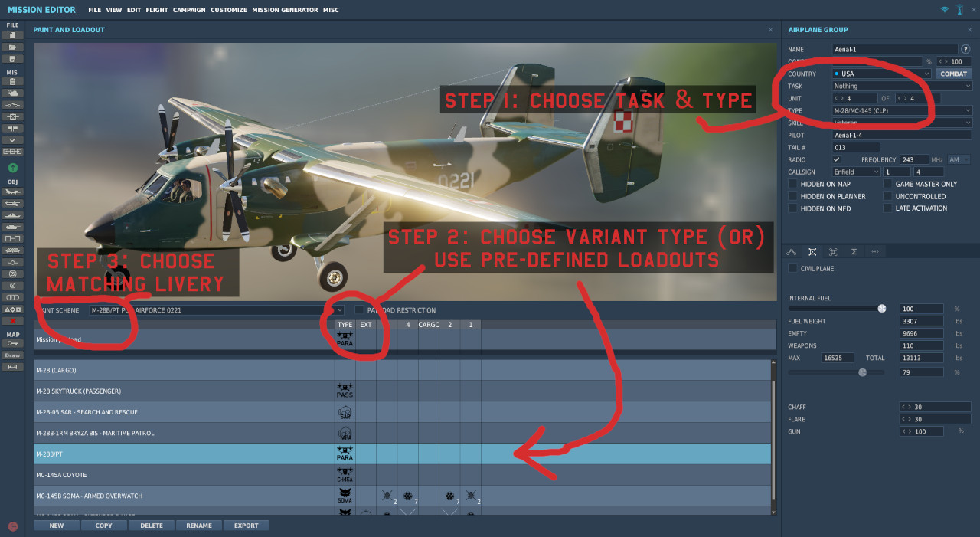This screenshot has width=980, height=537.
Task: Click the Combat button
Action: [953, 74]
